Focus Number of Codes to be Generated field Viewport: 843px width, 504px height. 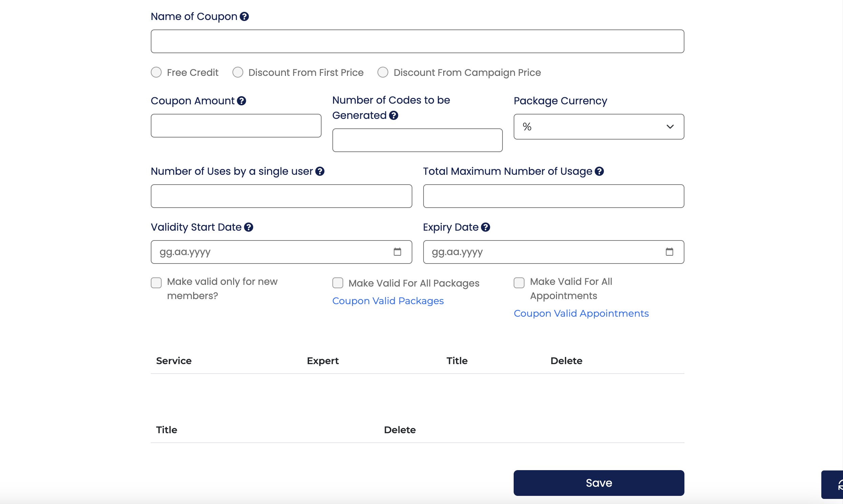417,140
